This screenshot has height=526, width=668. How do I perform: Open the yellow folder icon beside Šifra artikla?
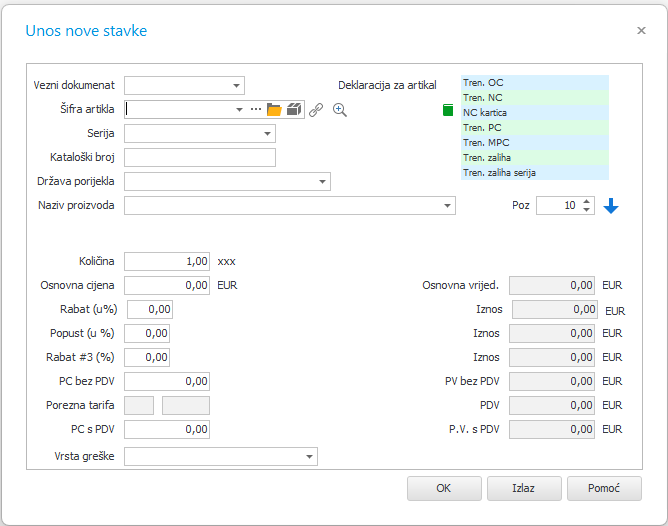tap(274, 109)
